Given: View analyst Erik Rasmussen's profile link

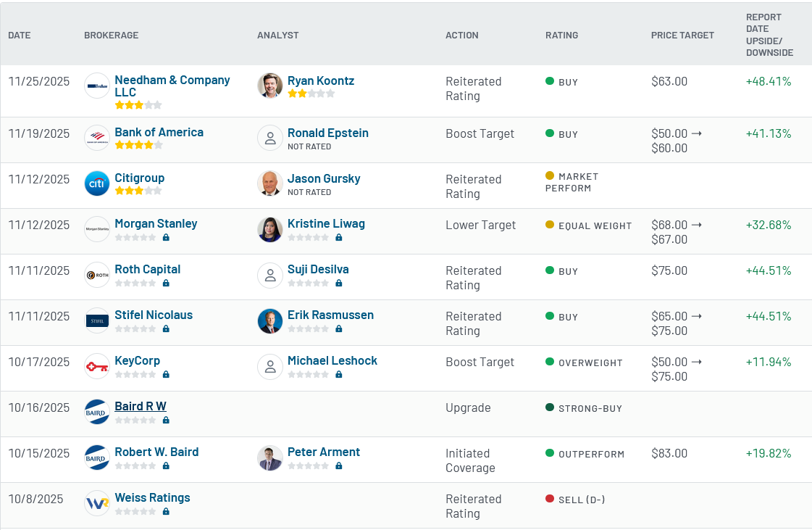Looking at the screenshot, I should (330, 315).
